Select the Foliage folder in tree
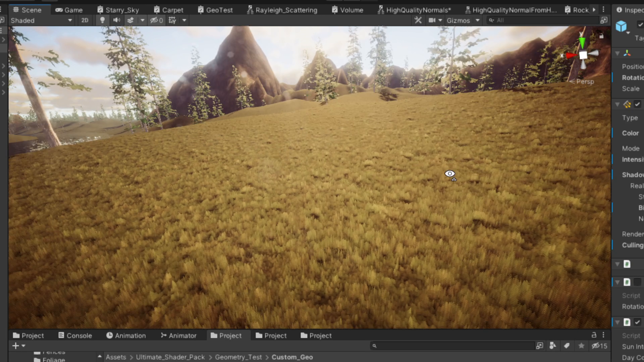 (49, 359)
